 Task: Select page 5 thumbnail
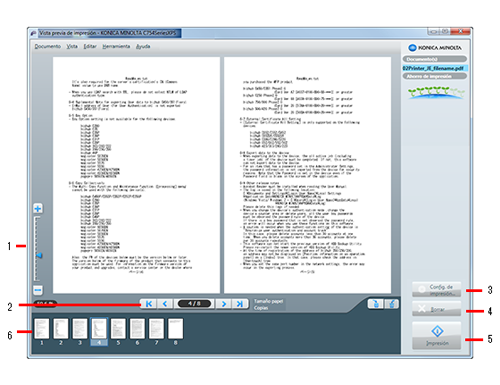click(x=118, y=329)
